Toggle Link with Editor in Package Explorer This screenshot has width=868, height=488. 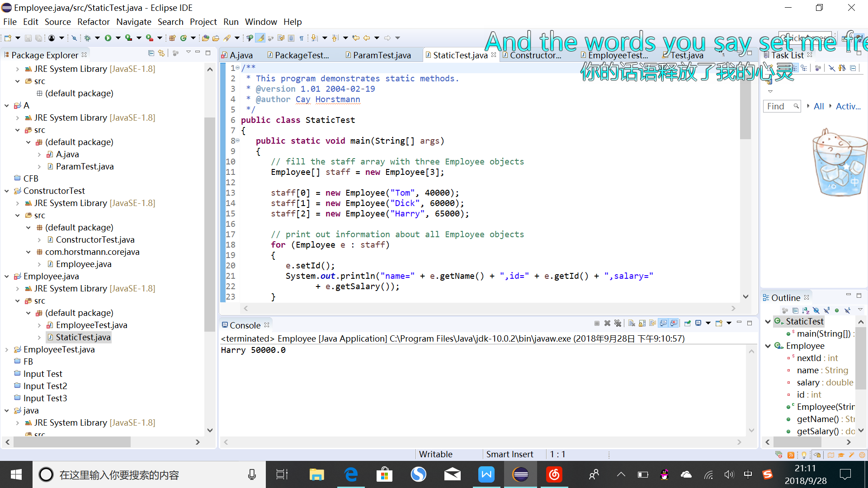click(x=161, y=53)
